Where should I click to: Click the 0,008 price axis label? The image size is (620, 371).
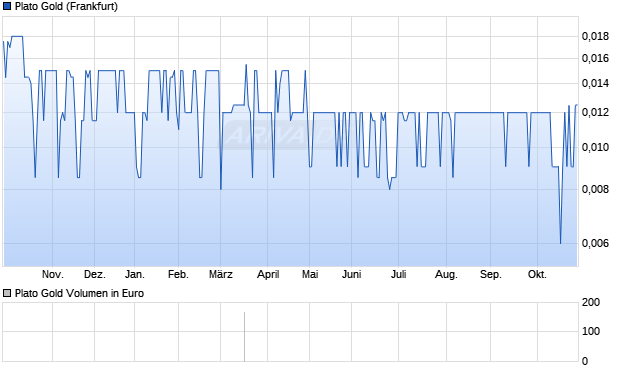point(595,189)
